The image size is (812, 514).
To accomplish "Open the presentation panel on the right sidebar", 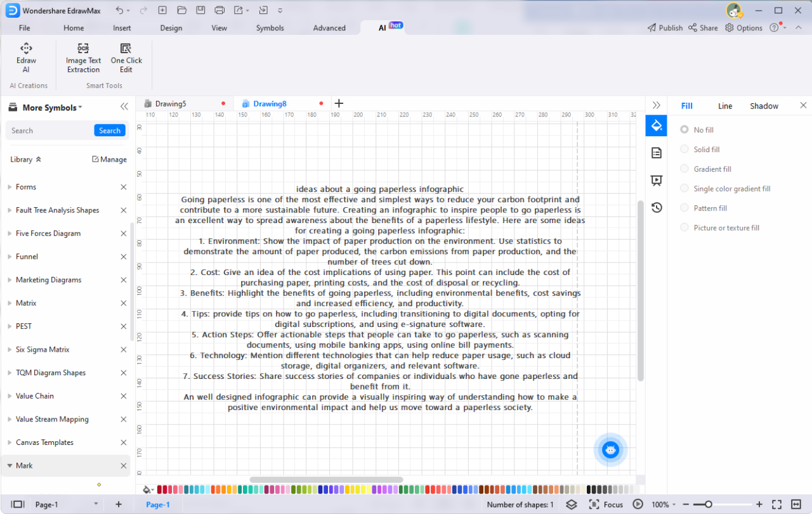I will (656, 180).
